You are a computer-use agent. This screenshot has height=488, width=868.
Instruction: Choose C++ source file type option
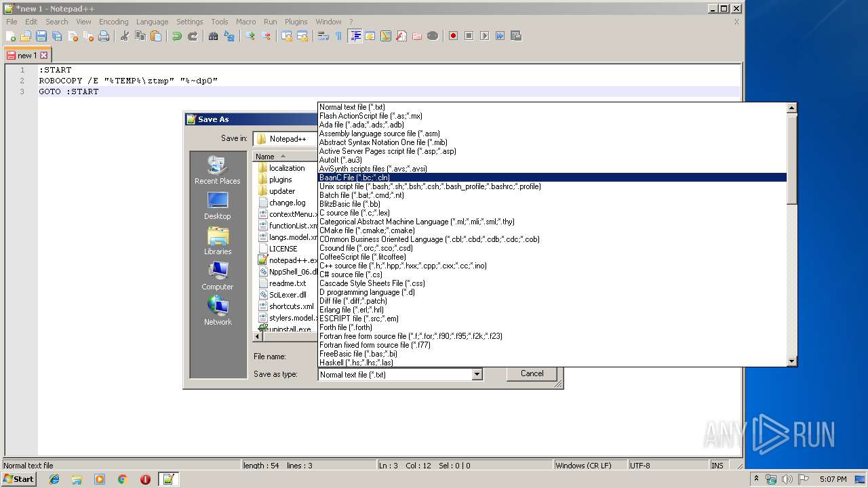click(552, 266)
